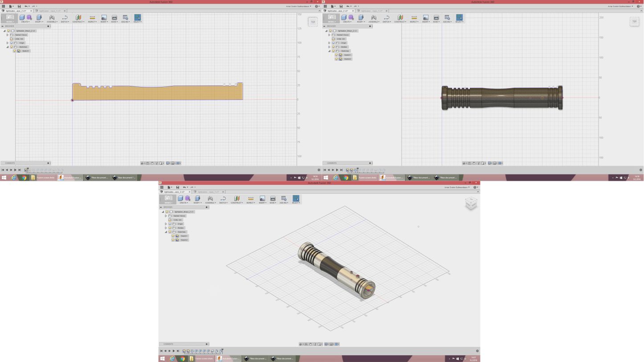Toggle Sketch1 visibility bulb in the top-right window

point(336,55)
